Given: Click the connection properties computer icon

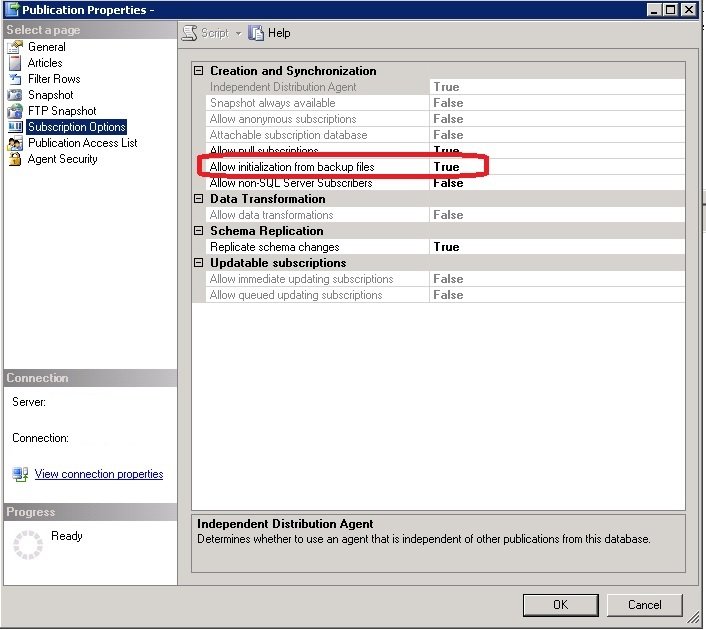Looking at the screenshot, I should 20,474.
